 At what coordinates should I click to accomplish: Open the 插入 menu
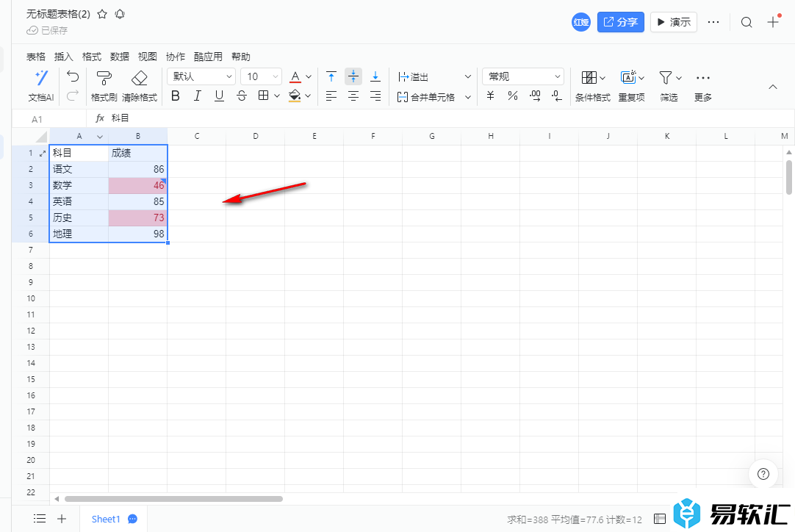tap(64, 57)
